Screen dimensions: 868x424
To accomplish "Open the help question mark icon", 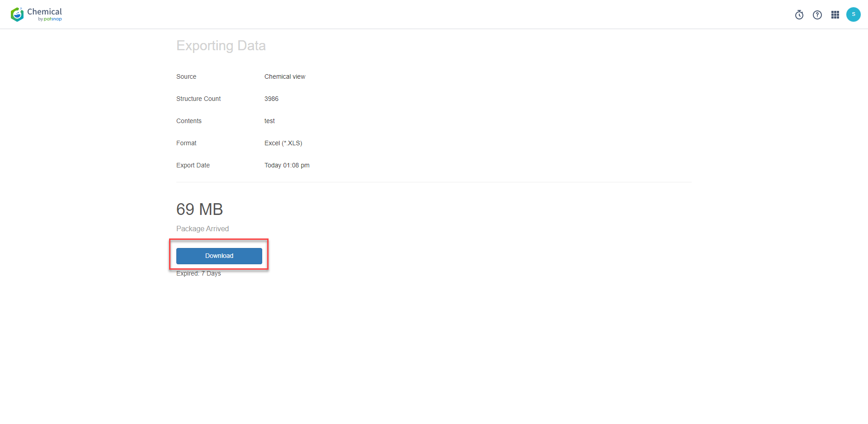I will pyautogui.click(x=817, y=15).
